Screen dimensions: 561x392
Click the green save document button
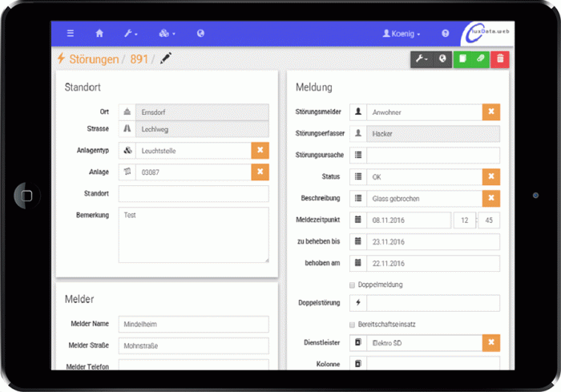[462, 59]
